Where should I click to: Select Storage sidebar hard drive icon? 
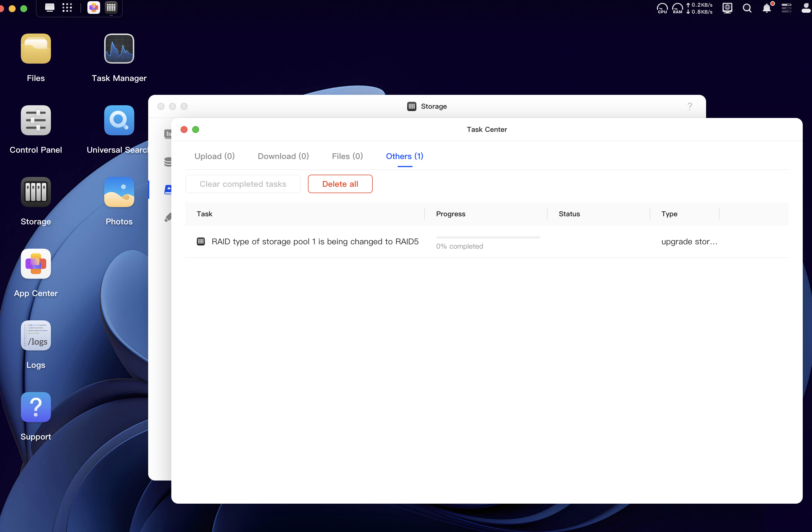tap(168, 189)
